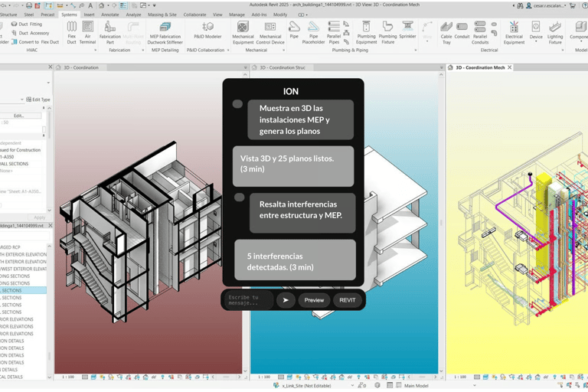Viewport: 588px width, 392px height.
Task: Open the Customize Quick Access Toolbar dropdown
Action: point(154,5)
